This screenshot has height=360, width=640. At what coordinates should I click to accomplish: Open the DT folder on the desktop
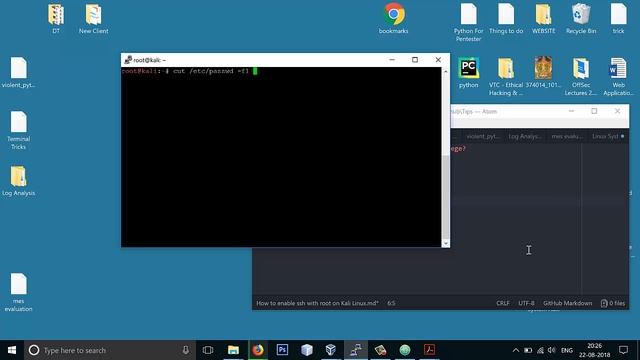56,18
